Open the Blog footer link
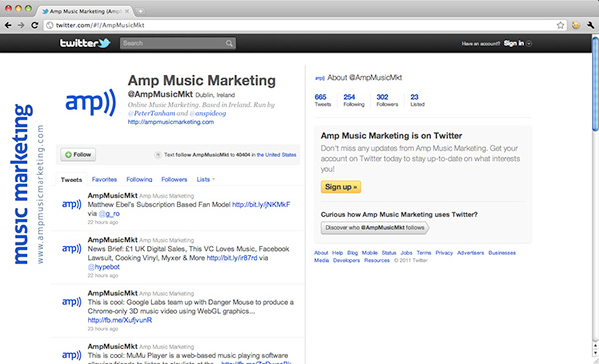 pyautogui.click(x=353, y=253)
